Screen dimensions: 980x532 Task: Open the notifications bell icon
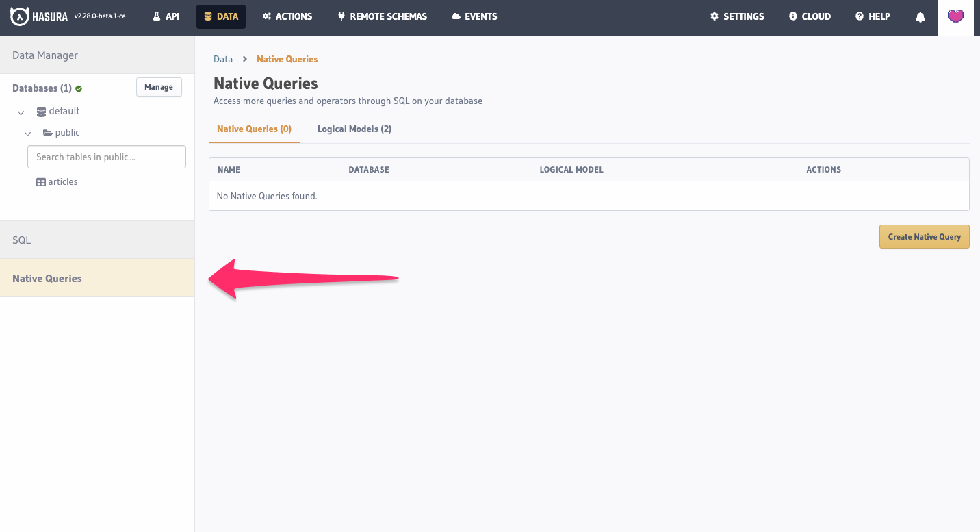(x=920, y=17)
